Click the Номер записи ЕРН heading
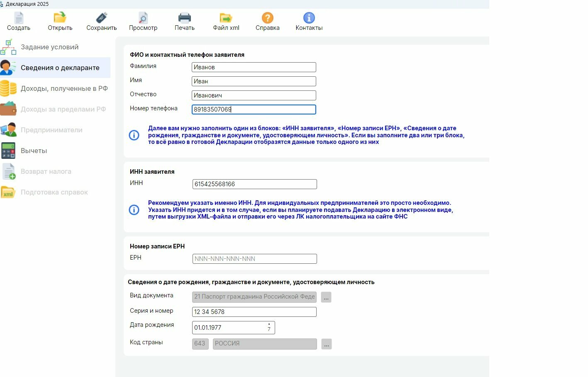588x377 pixels. (157, 246)
